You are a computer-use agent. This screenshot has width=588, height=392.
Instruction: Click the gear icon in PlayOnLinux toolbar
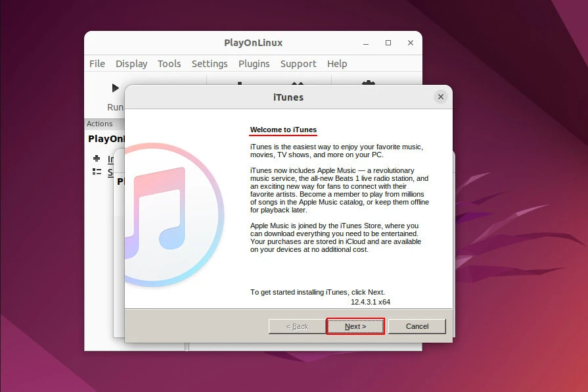pyautogui.click(x=368, y=84)
